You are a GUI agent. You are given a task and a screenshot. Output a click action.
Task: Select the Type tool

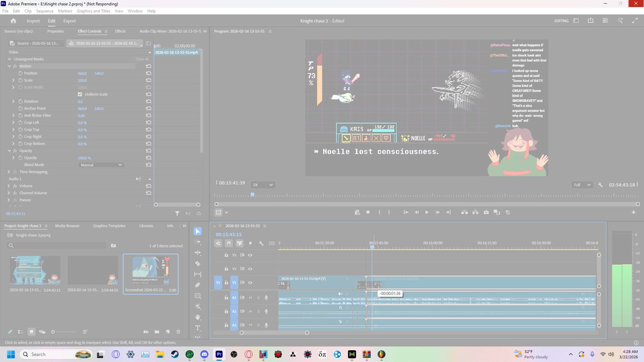[x=197, y=328]
